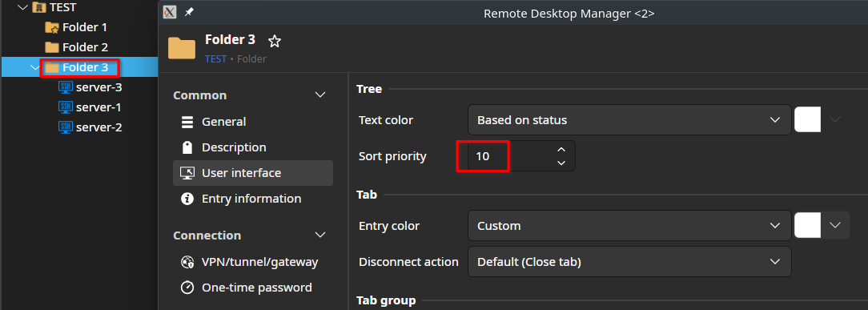Open the Text color swatch arrow
The height and width of the screenshot is (310, 868).
point(835,119)
